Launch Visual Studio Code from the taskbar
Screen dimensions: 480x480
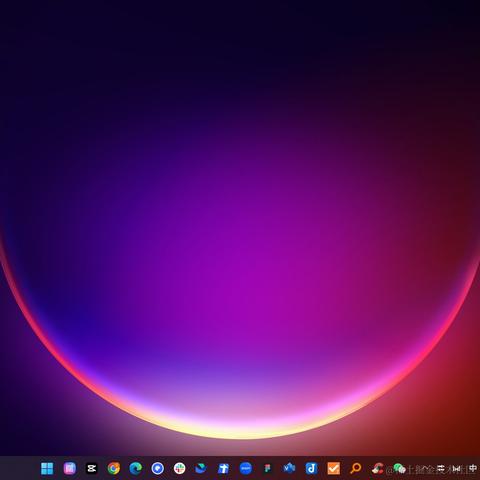289,468
